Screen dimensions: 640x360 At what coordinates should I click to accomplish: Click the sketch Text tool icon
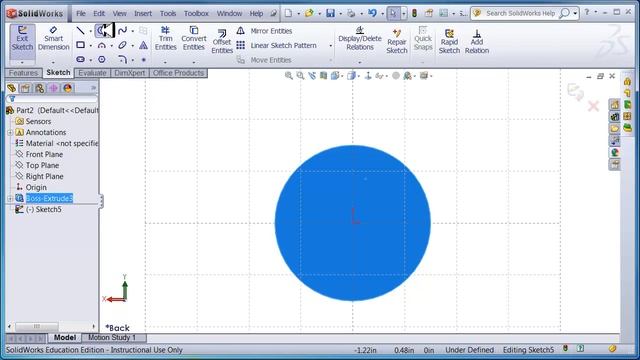point(143,45)
